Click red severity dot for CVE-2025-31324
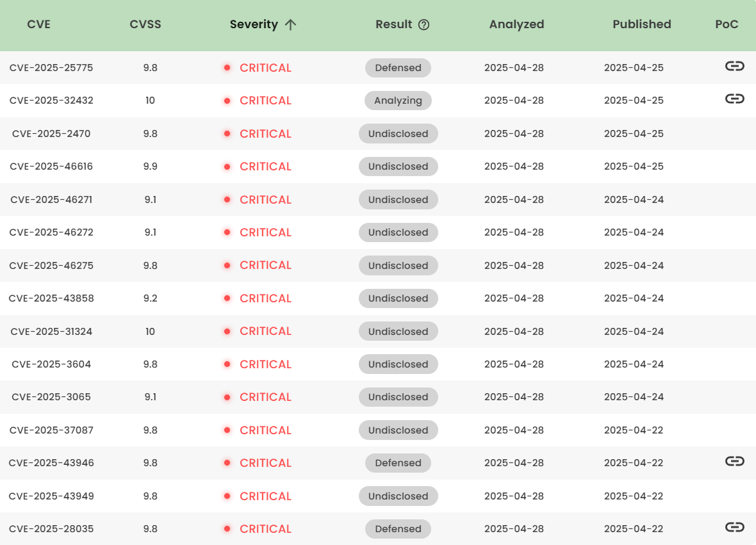Screen dimensions: 756x545 click(227, 331)
